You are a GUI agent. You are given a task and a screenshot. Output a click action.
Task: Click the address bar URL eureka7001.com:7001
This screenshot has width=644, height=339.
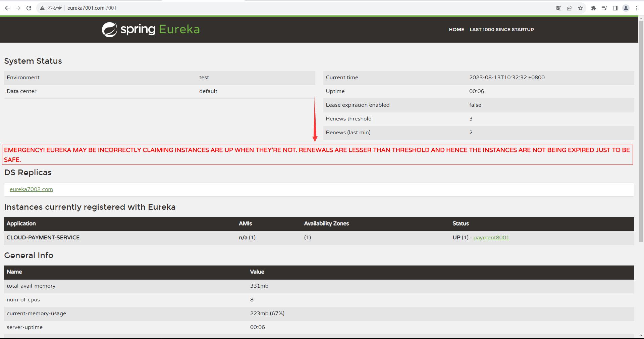(92, 8)
